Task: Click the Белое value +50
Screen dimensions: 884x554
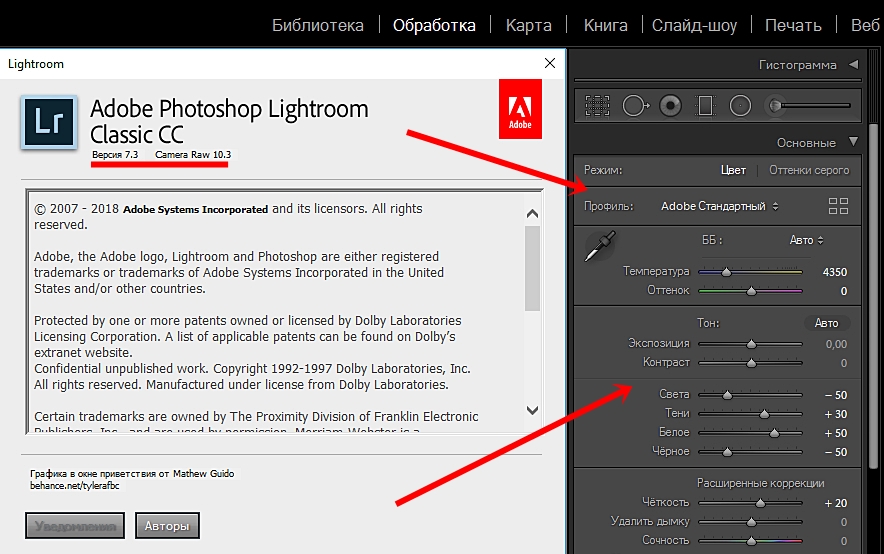Action: (x=836, y=433)
